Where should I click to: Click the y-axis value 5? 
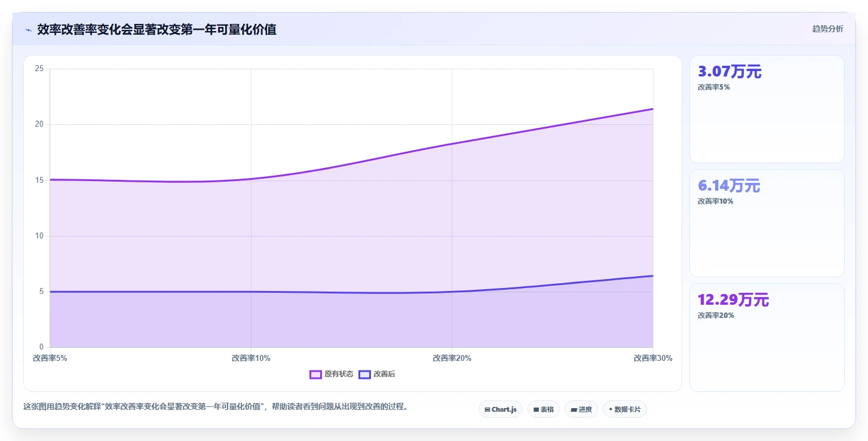[42, 292]
